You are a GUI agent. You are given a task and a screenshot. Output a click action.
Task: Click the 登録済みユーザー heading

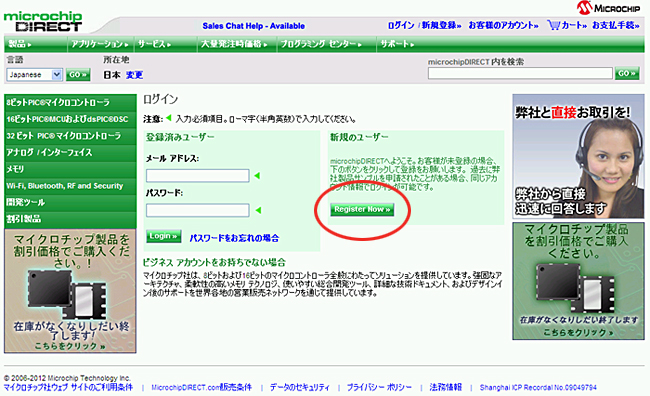(x=180, y=137)
